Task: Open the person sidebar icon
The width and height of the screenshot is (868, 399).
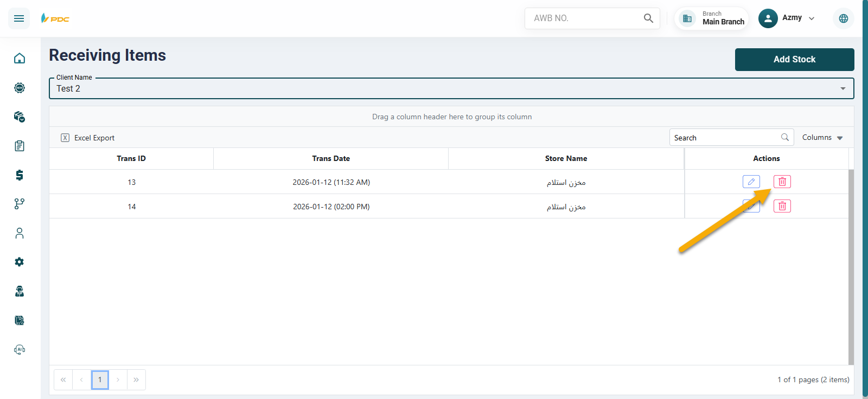Action: point(20,233)
